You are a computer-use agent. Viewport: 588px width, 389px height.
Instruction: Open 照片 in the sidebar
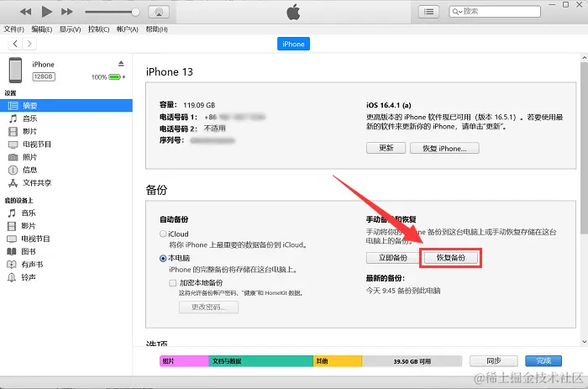66,157
